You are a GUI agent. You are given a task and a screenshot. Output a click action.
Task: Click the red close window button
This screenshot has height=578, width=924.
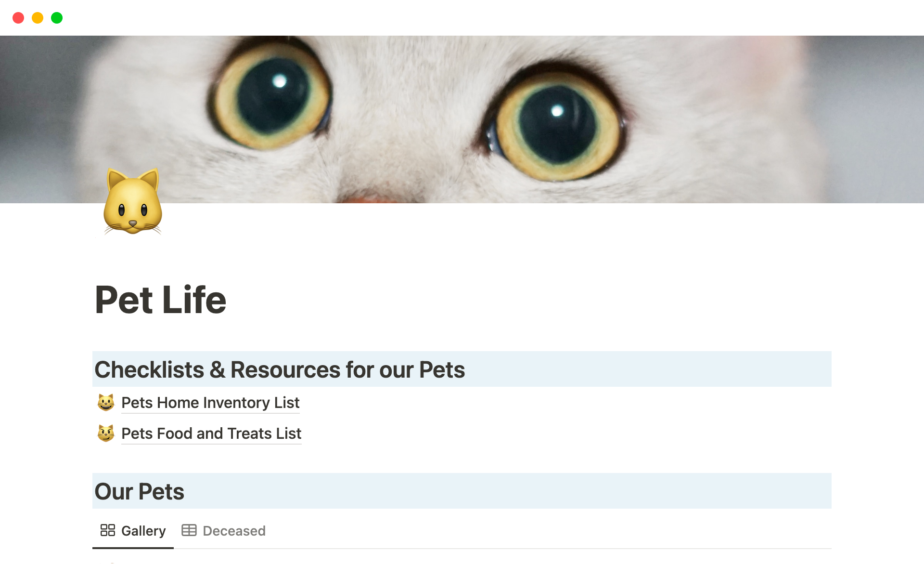[18, 18]
